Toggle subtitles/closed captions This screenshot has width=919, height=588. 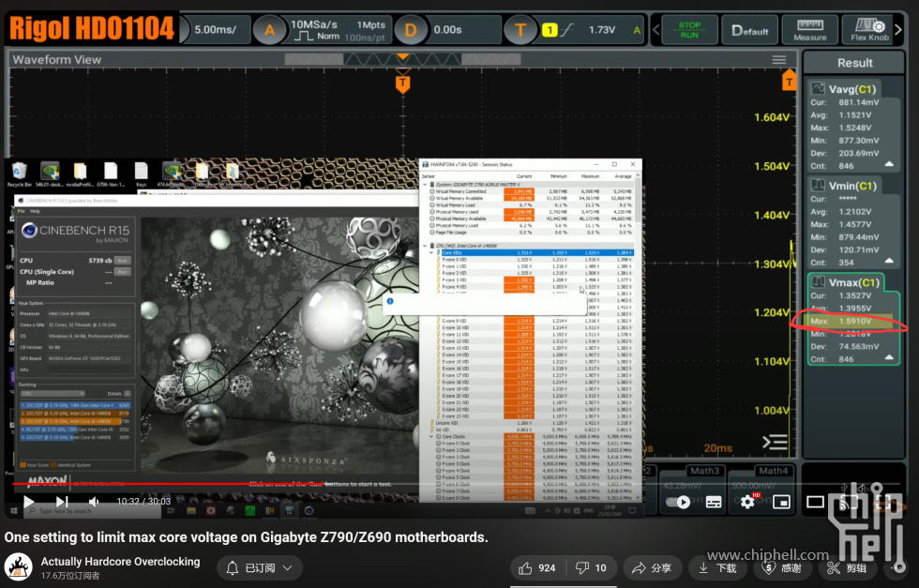click(714, 503)
